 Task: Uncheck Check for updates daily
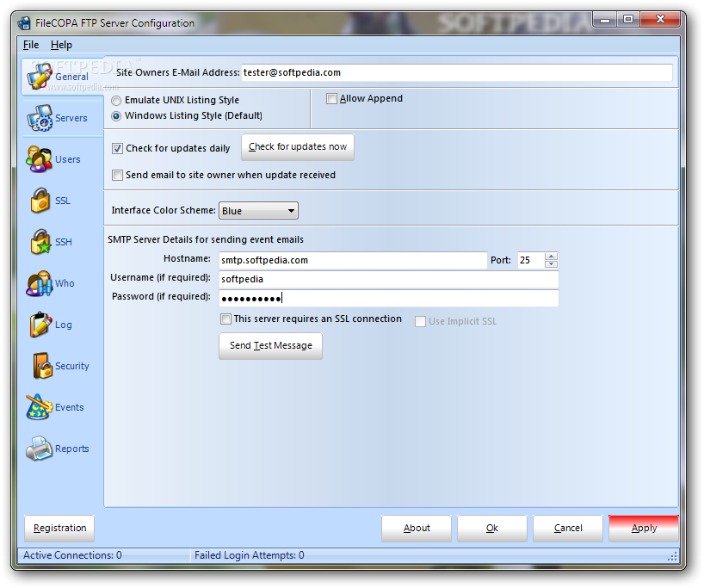click(x=117, y=148)
